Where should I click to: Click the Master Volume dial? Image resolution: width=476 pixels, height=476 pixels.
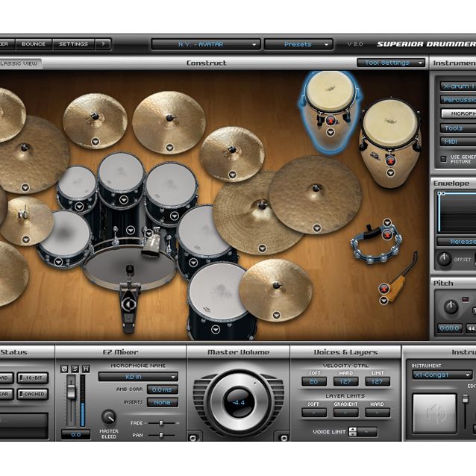pyautogui.click(x=238, y=403)
